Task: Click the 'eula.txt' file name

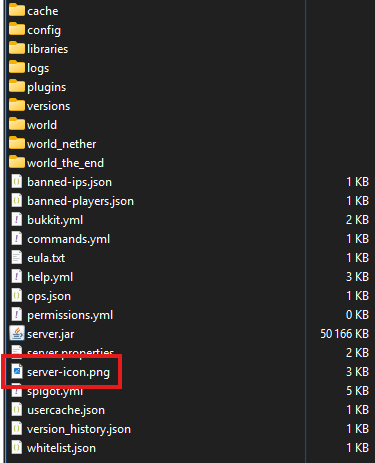Action: click(x=46, y=258)
